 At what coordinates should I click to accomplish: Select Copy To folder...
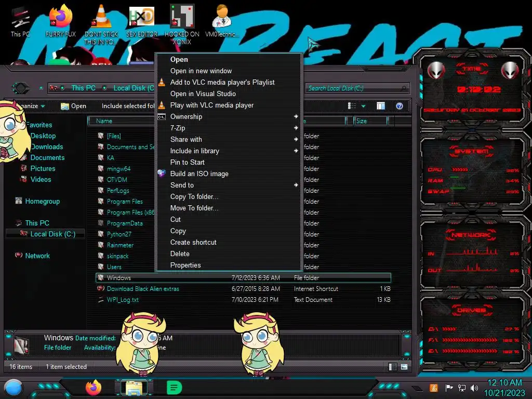(x=229, y=196)
